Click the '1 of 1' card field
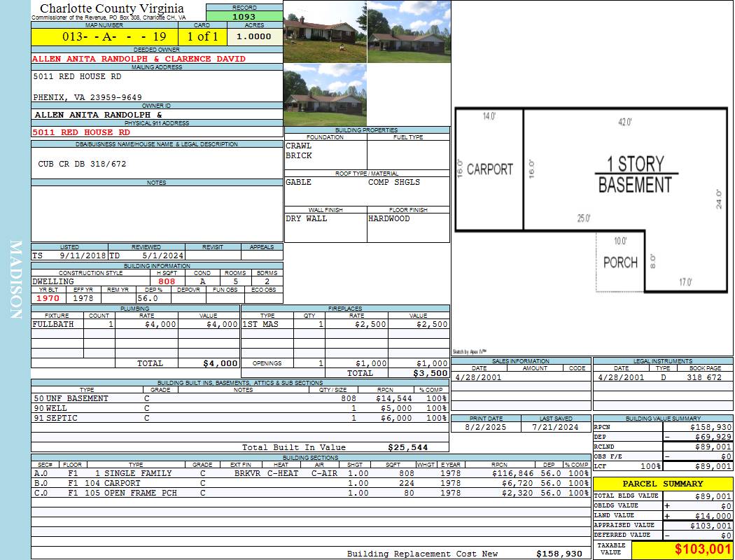 (202, 36)
